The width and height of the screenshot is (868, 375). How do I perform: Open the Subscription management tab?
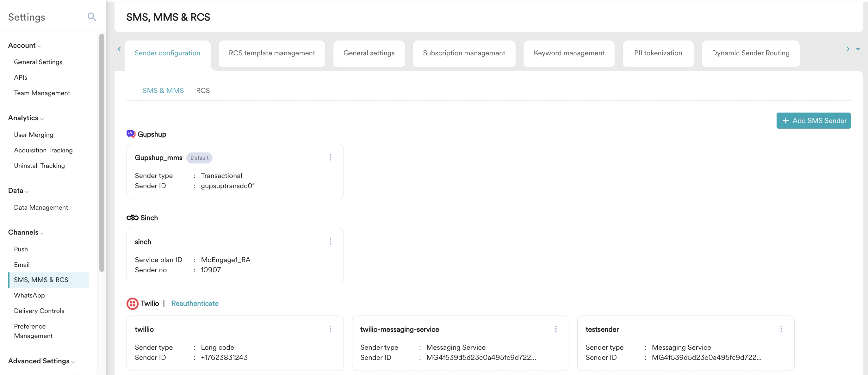coord(464,53)
